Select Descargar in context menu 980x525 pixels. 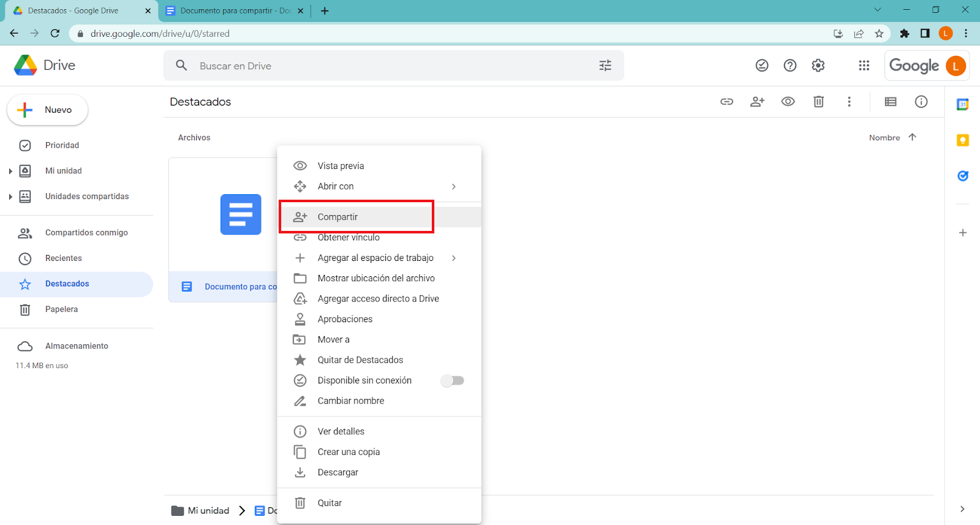tap(379, 472)
